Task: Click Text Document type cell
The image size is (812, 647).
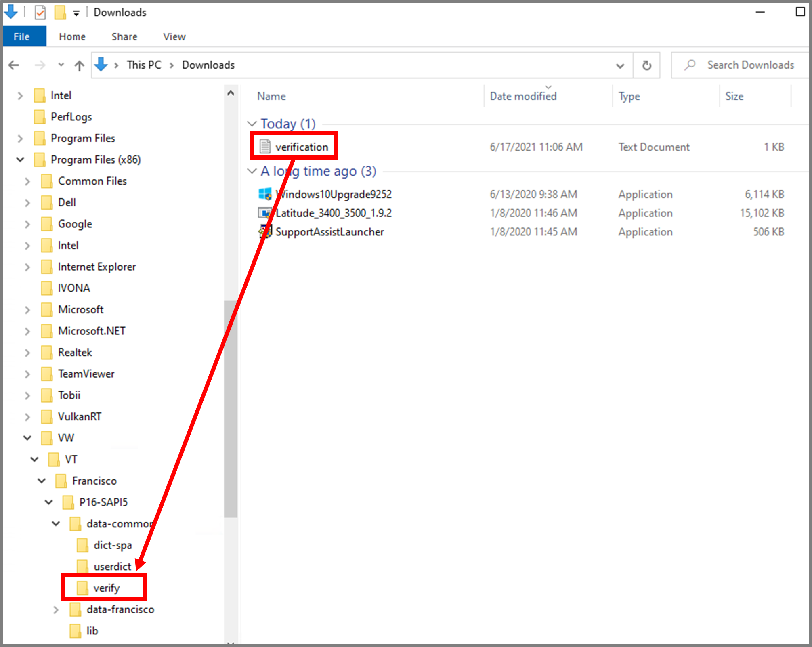Action: click(654, 147)
